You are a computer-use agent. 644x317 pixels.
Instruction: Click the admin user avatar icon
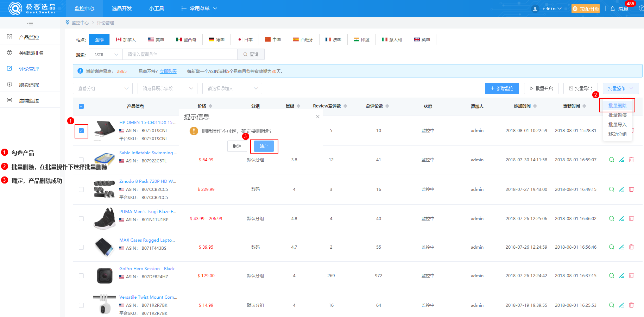[x=535, y=9]
